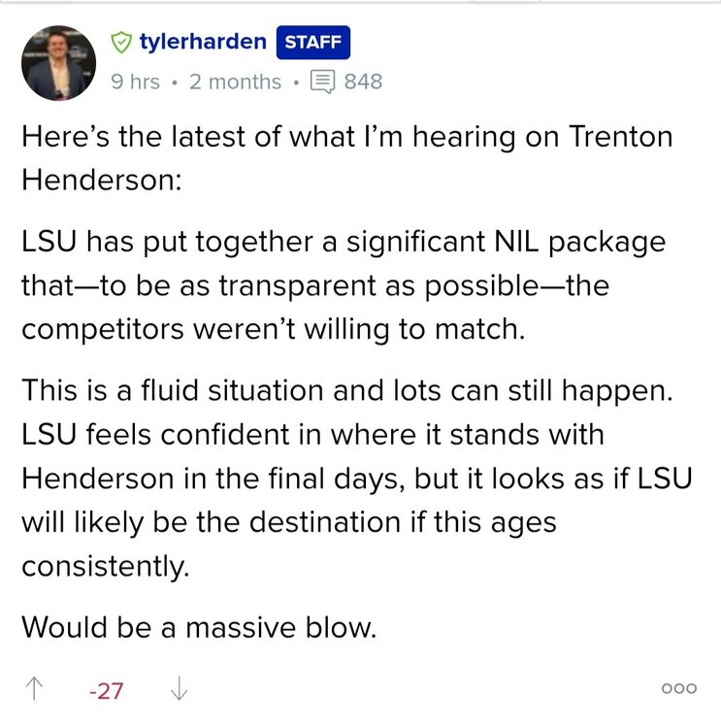Click the comments speech-bubble icon
The image size is (721, 728).
pos(321,82)
